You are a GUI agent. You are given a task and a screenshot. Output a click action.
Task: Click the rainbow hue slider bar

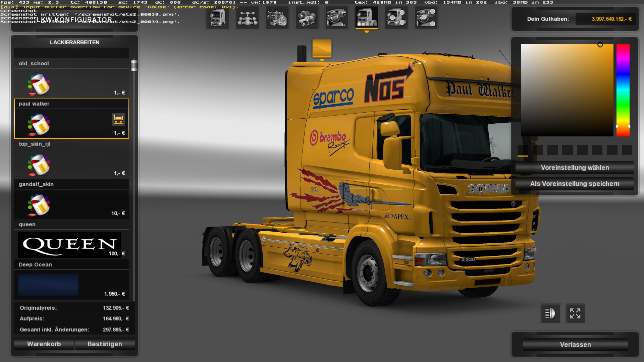click(x=623, y=90)
